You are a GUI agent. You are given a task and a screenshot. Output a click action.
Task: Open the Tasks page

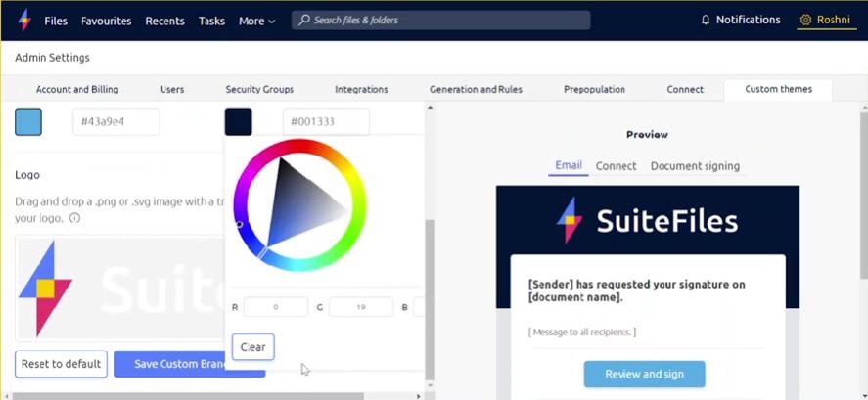point(211,21)
